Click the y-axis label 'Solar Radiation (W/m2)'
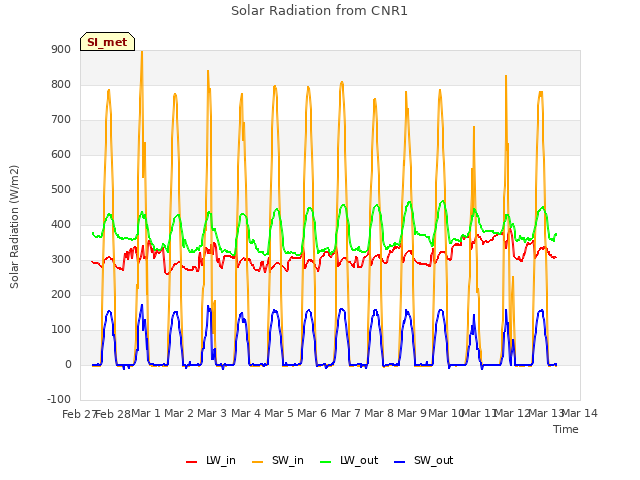The width and height of the screenshot is (640, 480). coord(14,227)
